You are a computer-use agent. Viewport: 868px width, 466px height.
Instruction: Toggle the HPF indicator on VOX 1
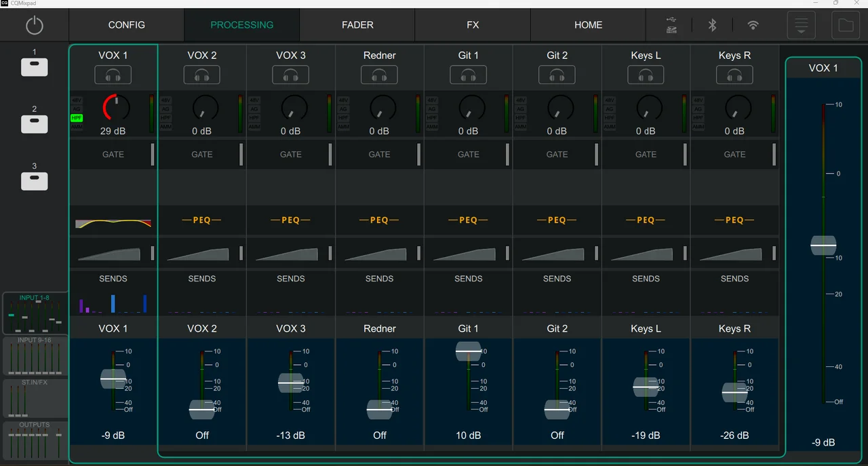click(77, 118)
